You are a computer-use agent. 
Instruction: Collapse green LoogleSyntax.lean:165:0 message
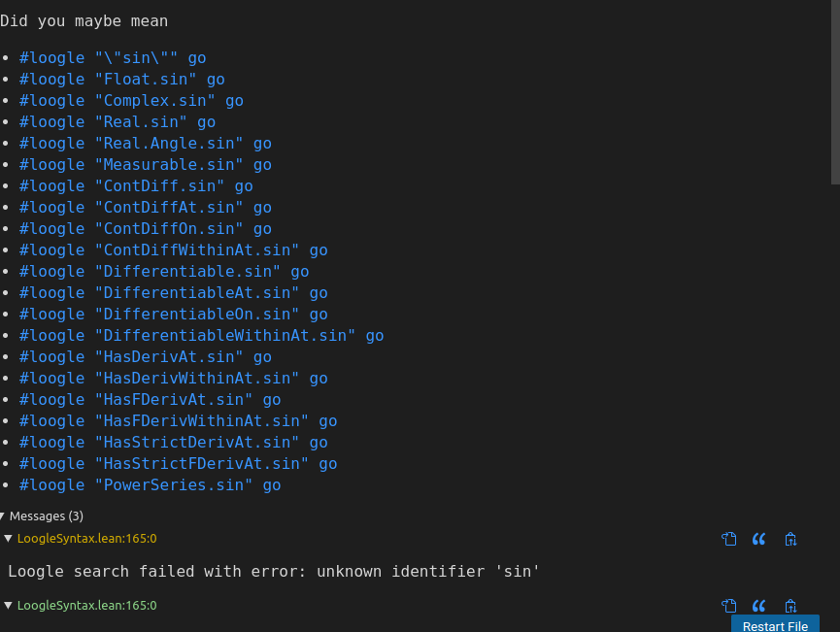(8, 605)
